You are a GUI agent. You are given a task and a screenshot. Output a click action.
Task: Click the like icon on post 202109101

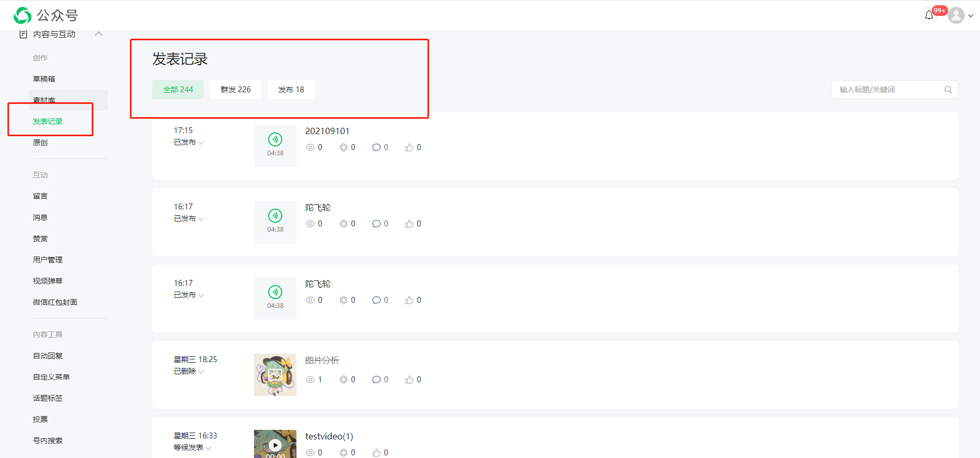[x=409, y=147]
